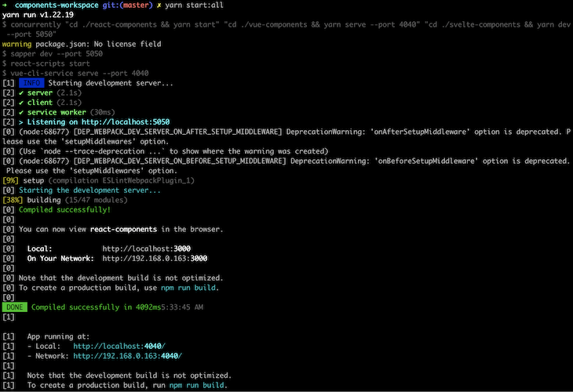Click the http://localhost:5050 listening URL
This screenshot has width=573, height=392.
click(x=126, y=122)
